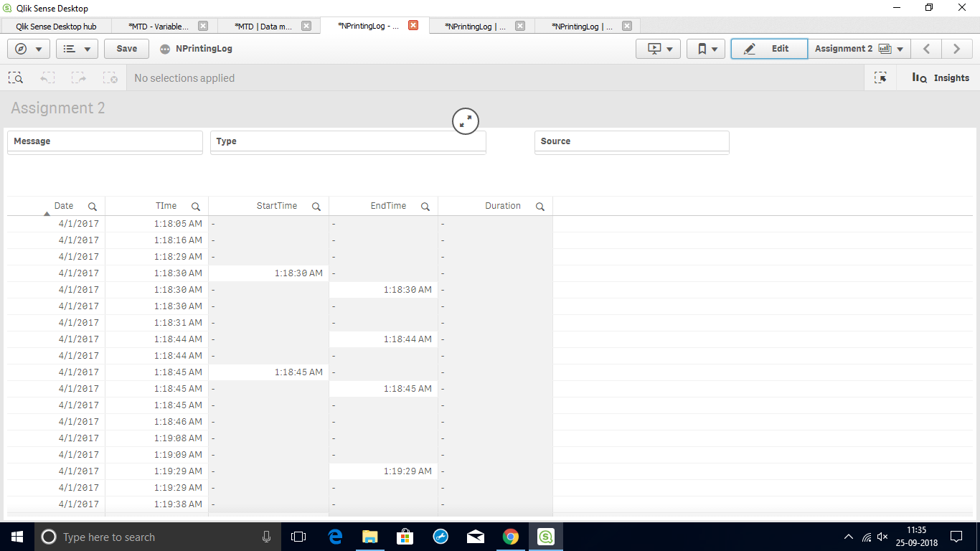Click EndTime value 1:18:44 AM
The image size is (980, 551).
384,339
